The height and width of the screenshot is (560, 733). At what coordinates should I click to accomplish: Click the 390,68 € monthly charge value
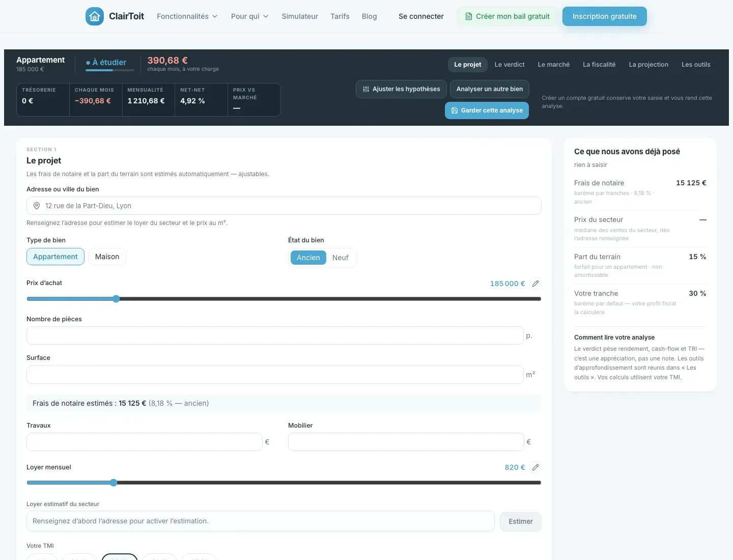coord(167,61)
